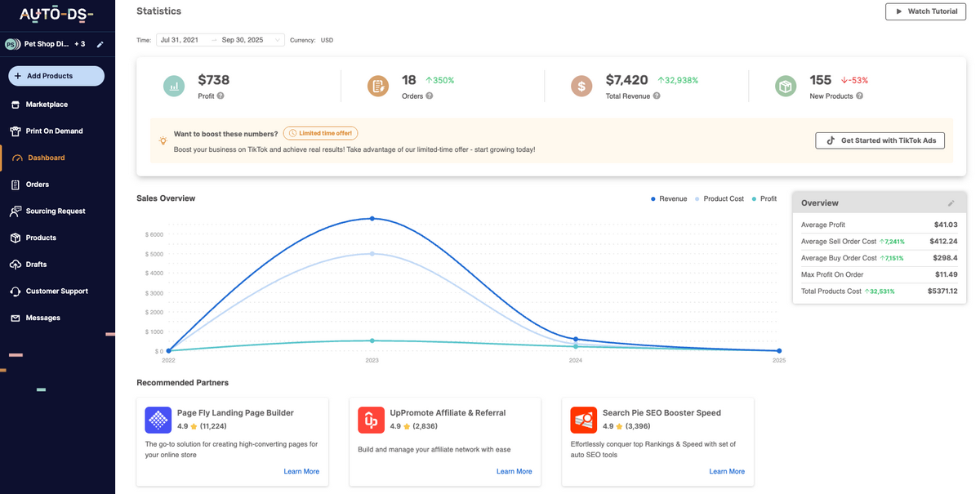Screen dimensions: 980x494
Task: Click the pencil icon on the Overview panel
Action: click(951, 202)
